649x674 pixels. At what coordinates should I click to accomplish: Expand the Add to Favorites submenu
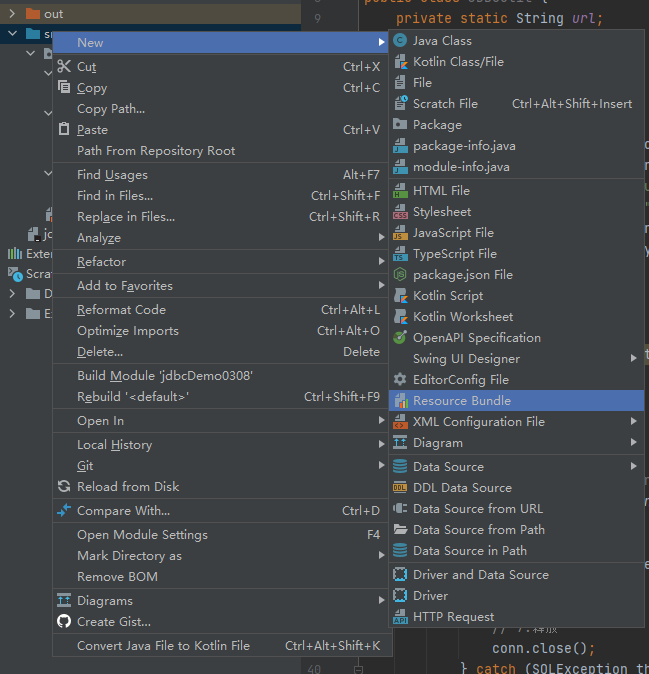tap(220, 285)
